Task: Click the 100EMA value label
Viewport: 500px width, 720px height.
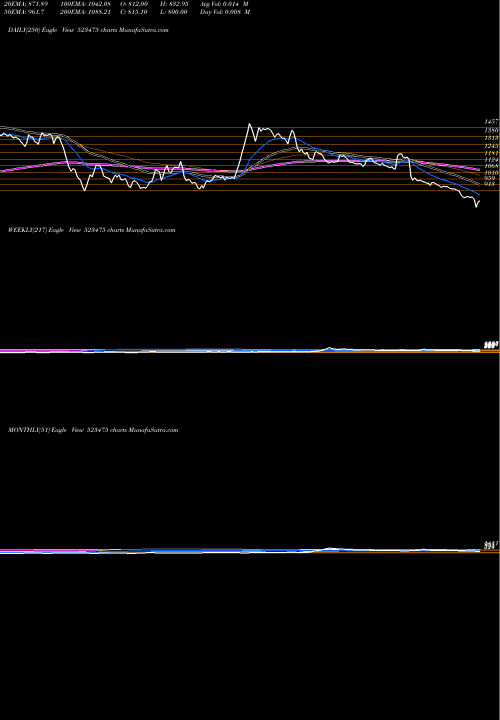Action: pos(85,4)
